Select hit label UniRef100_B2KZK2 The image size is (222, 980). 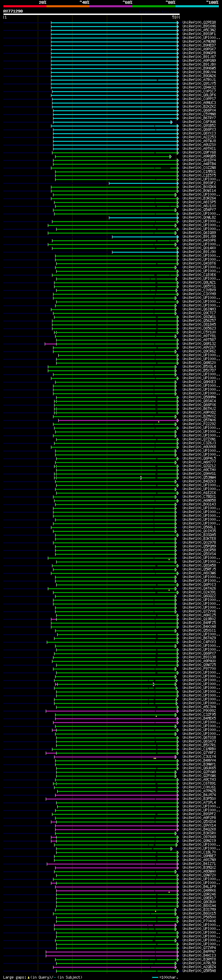[x=199, y=106]
